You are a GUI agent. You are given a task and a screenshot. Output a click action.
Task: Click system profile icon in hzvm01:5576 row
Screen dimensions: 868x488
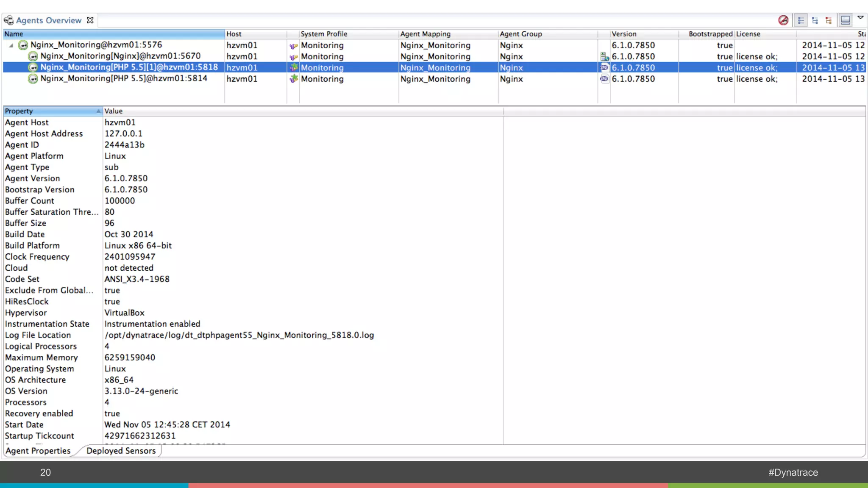293,46
